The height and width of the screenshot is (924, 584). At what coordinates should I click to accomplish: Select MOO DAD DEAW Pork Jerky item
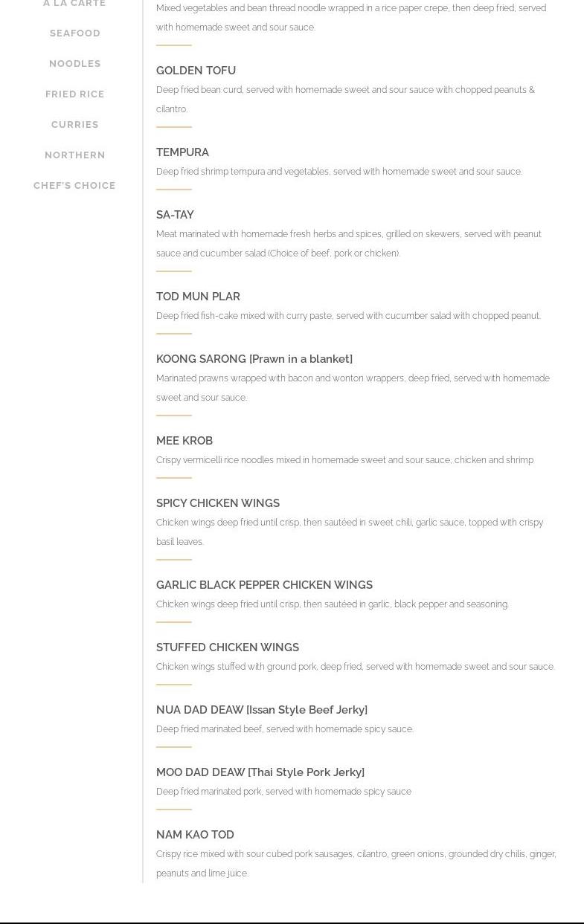tap(260, 772)
